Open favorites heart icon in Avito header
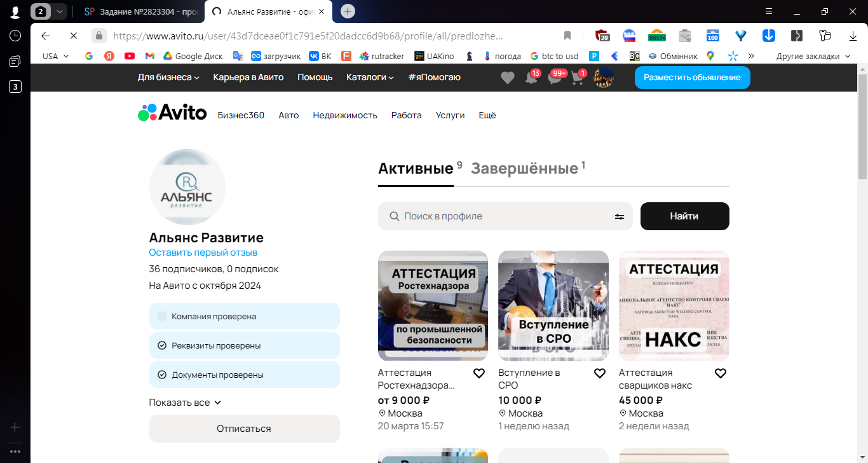The width and height of the screenshot is (868, 463). tap(507, 78)
